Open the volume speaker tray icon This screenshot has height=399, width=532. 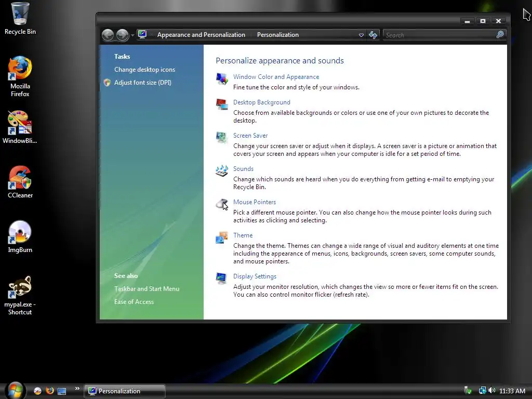pos(491,391)
